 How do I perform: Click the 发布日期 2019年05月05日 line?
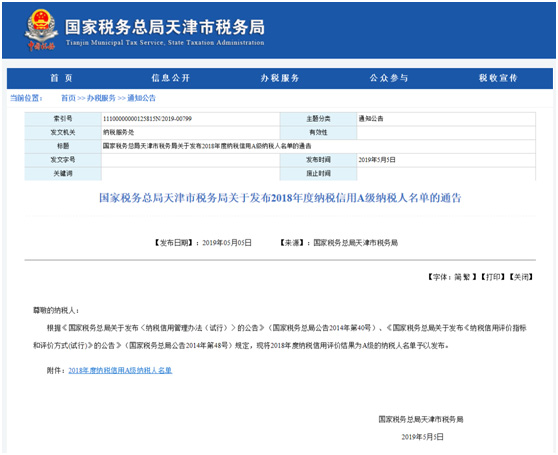pyautogui.click(x=202, y=243)
